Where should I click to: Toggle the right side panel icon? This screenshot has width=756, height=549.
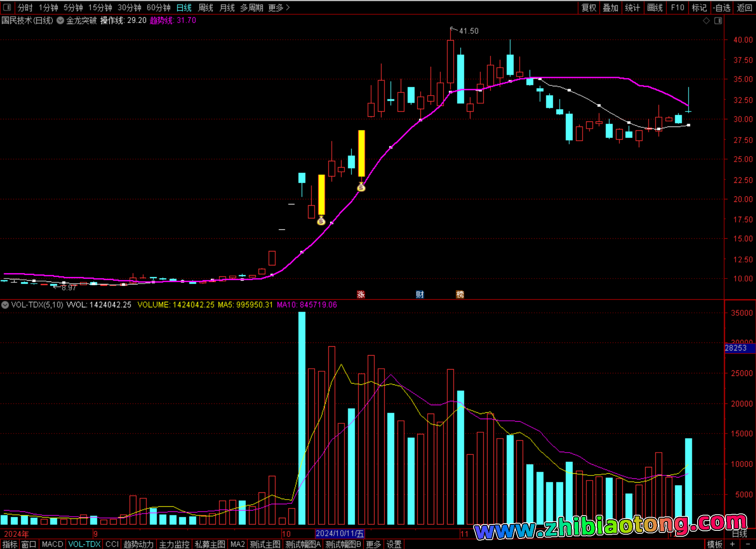pyautogui.click(x=718, y=21)
